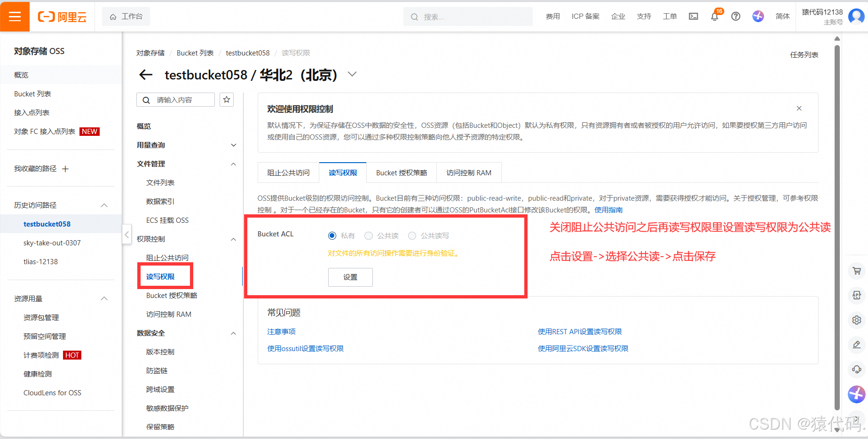Click the 设置 button
Image resolution: width=868 pixels, height=439 pixels.
point(350,277)
